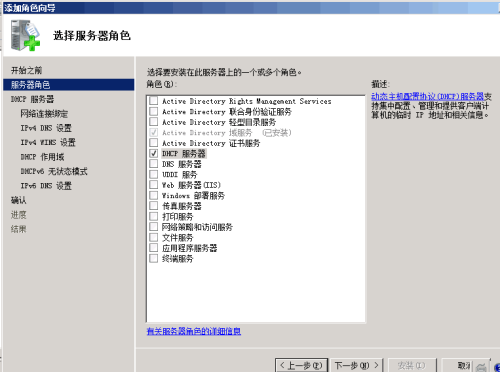Check the 打印服务 checkbox
Image resolution: width=500 pixels, height=372 pixels.
coord(153,216)
